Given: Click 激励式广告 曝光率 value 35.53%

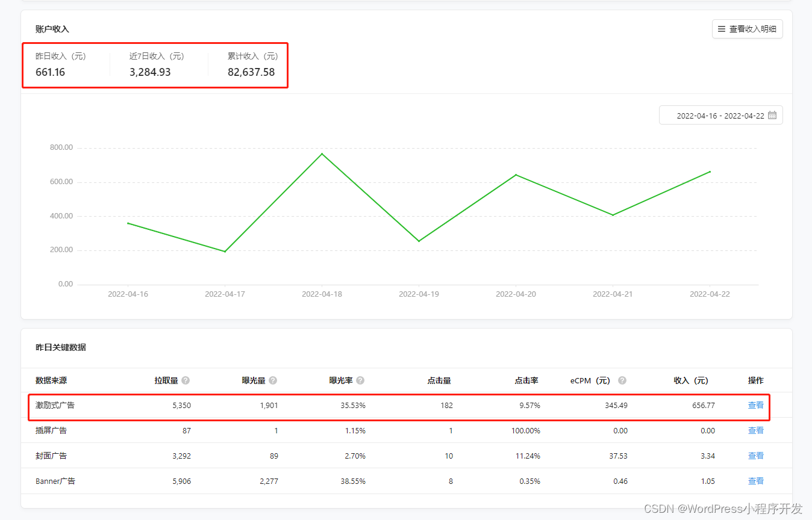Looking at the screenshot, I should pyautogui.click(x=353, y=406).
